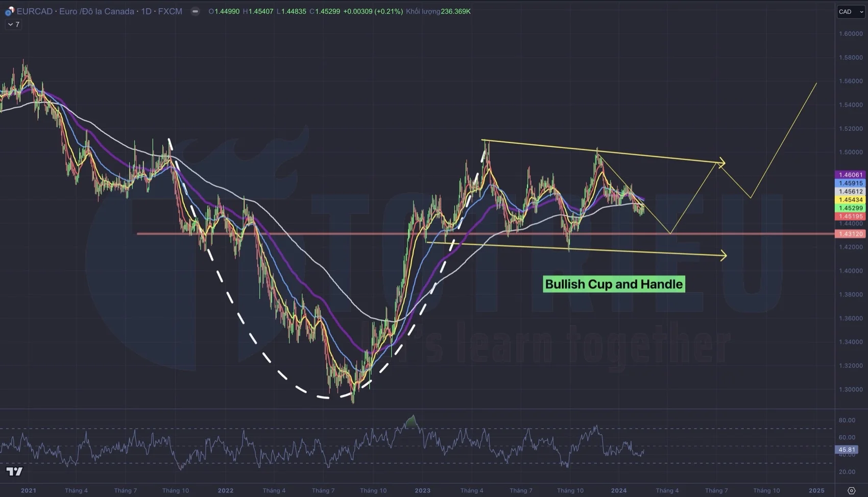Click the grey market status circle icon
This screenshot has height=497, width=868.
195,11
